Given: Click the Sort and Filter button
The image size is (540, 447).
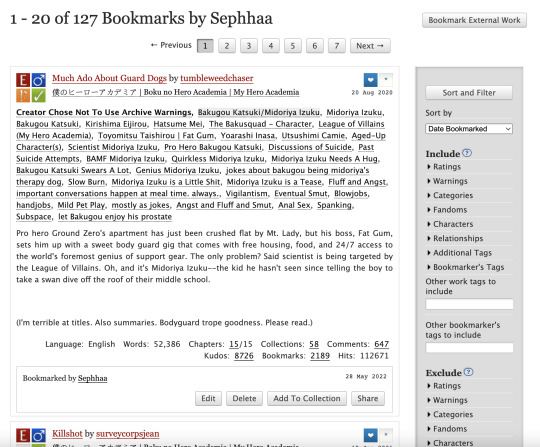Looking at the screenshot, I should [x=469, y=93].
